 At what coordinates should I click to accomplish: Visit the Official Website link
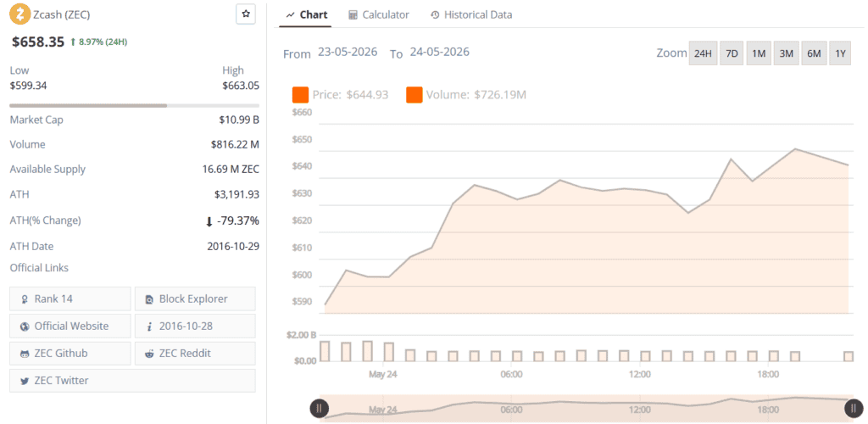tap(70, 326)
